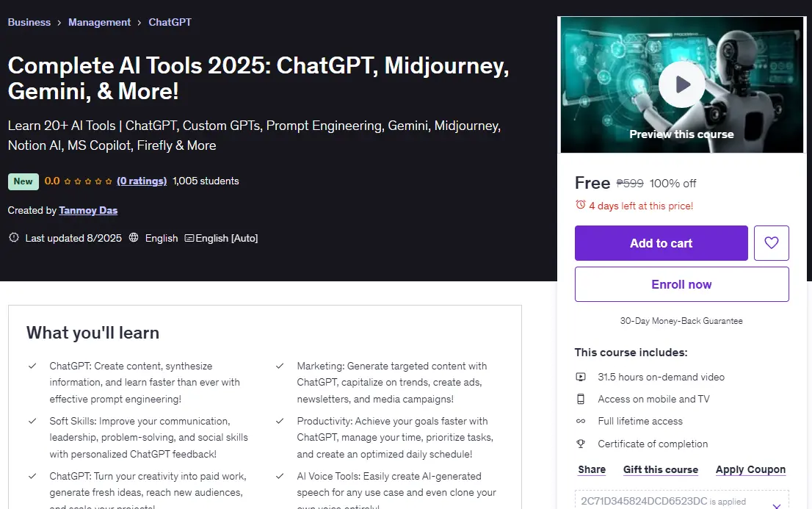This screenshot has width=812, height=509.
Task: Click the Preview this course thumbnail text
Action: tap(681, 134)
